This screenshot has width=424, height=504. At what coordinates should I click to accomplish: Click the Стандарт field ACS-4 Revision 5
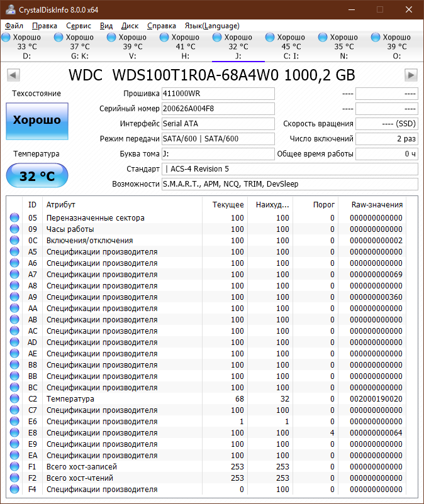click(x=290, y=169)
